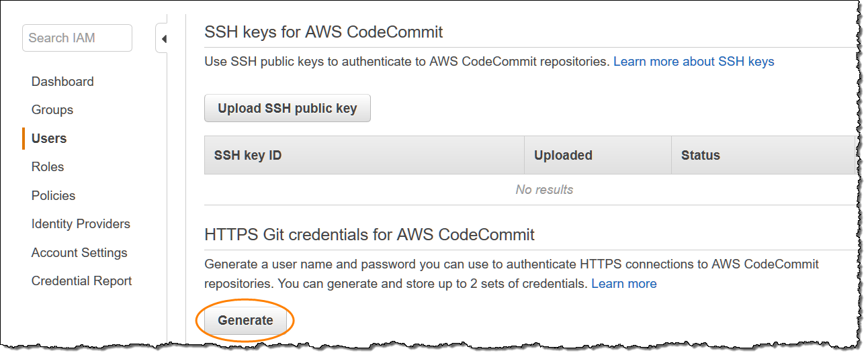Click HTTPS Git credentials section heading
The image size is (868, 355).
(x=370, y=235)
